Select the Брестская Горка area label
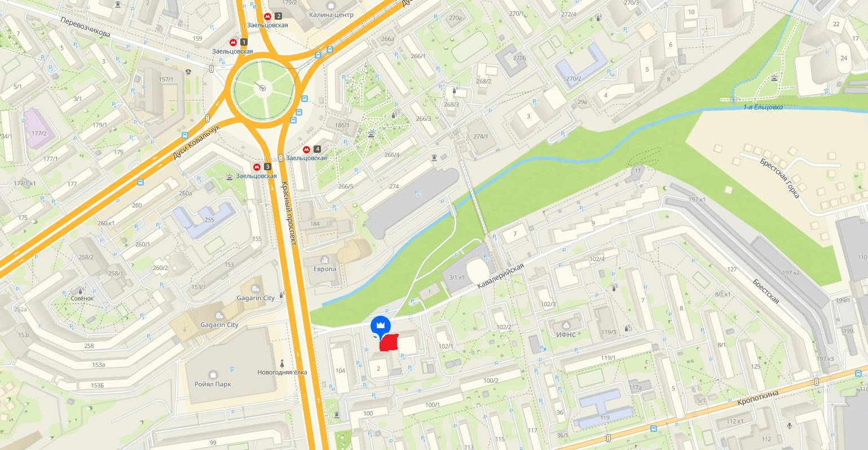 pos(779,178)
